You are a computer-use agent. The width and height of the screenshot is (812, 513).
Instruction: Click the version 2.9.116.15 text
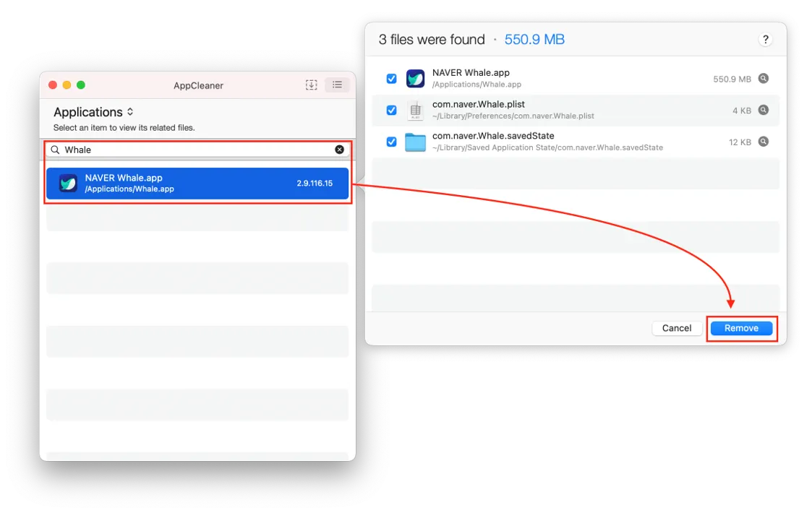[x=315, y=184]
